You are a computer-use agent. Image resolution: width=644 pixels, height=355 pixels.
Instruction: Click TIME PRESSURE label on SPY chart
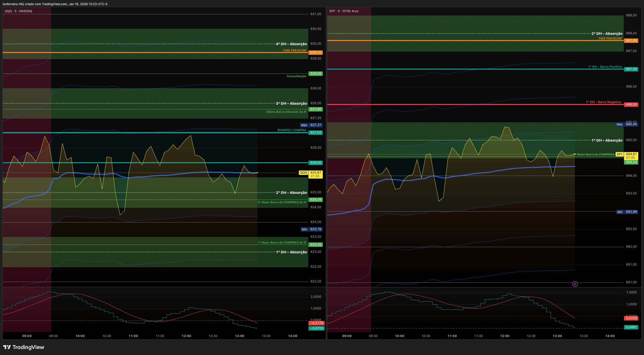click(610, 38)
